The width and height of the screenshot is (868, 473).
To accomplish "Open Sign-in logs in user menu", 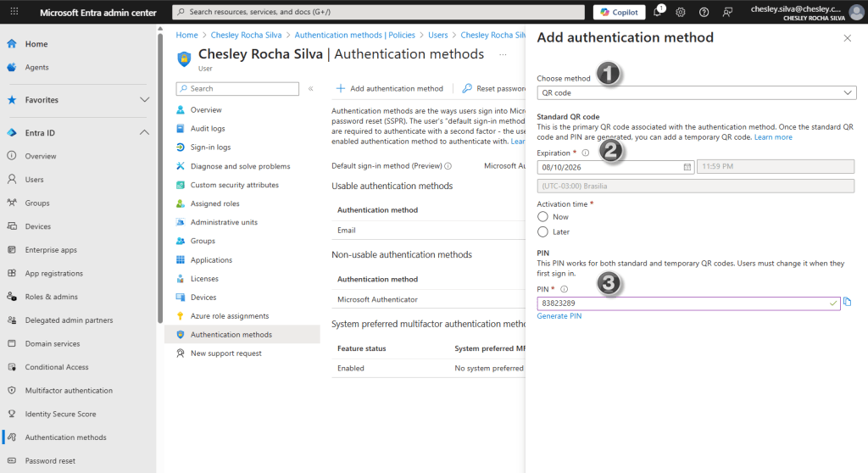I will pos(210,147).
